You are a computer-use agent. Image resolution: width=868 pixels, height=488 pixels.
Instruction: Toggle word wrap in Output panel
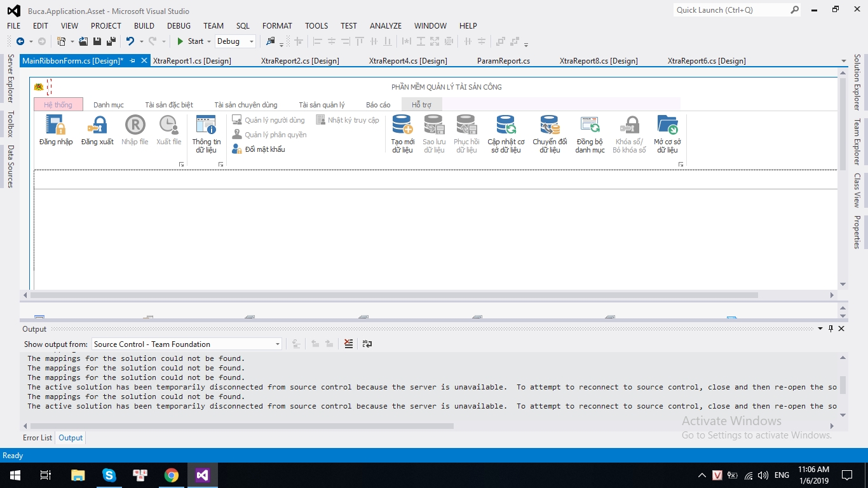[x=367, y=344]
